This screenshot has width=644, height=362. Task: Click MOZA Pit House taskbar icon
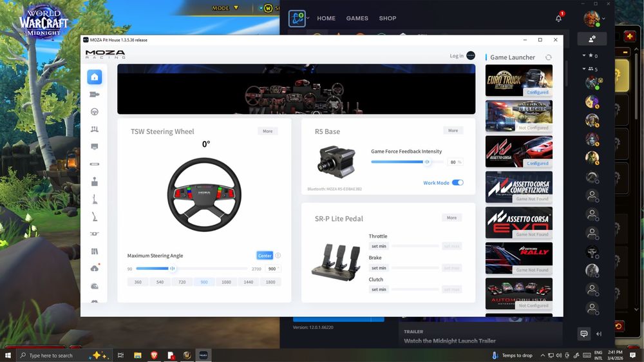(204, 356)
